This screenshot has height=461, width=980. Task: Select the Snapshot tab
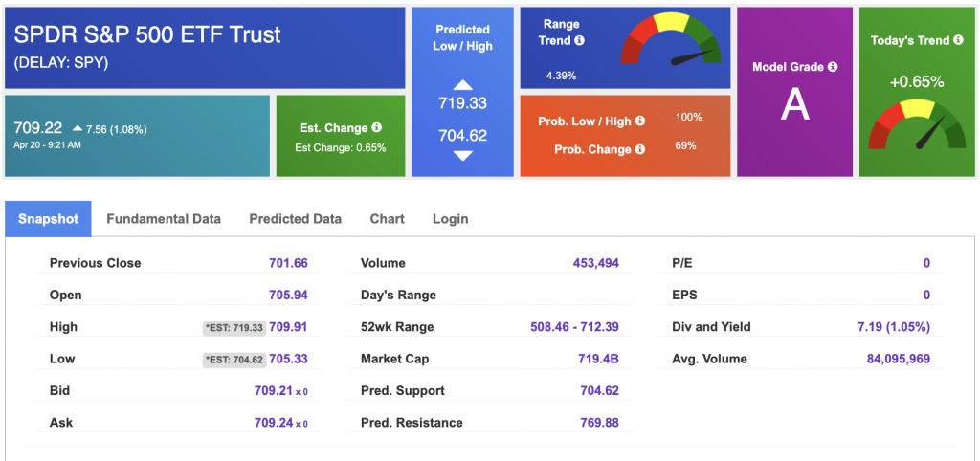tap(48, 219)
